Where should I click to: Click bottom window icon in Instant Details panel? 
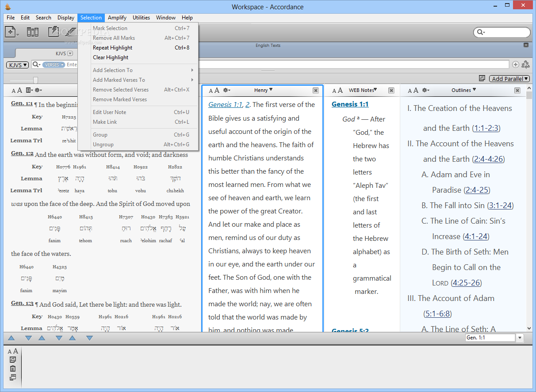click(13, 377)
